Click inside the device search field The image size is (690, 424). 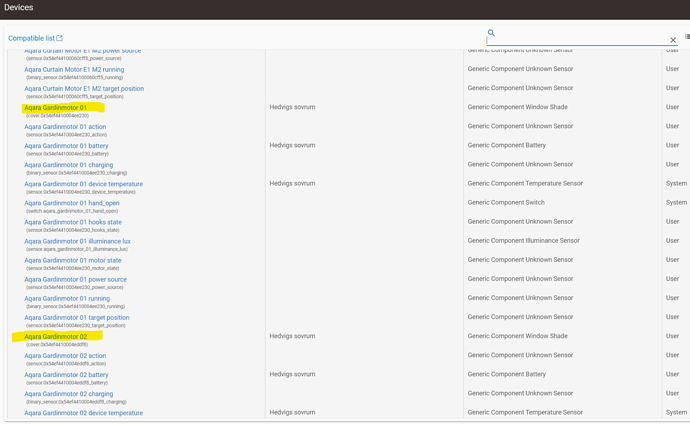click(x=575, y=41)
